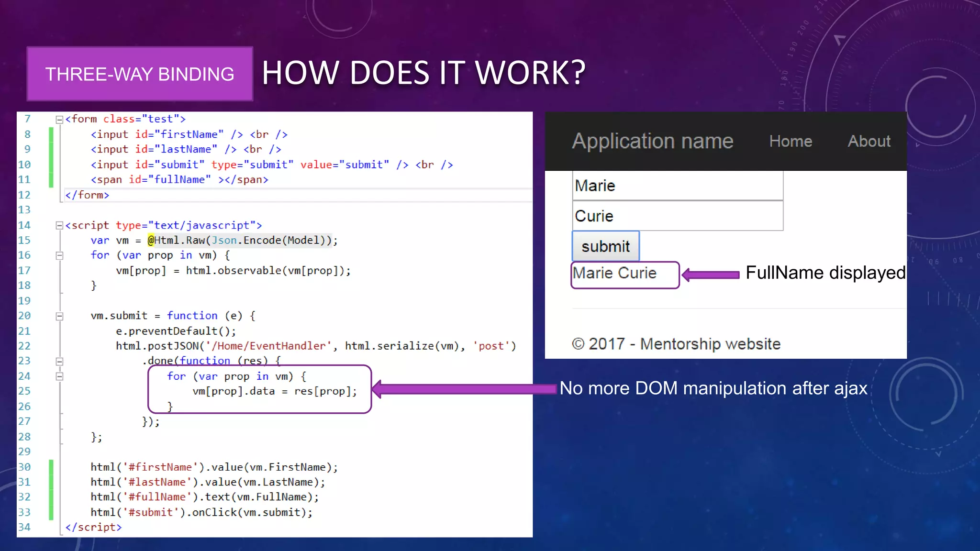The width and height of the screenshot is (980, 551).
Task: Focus the last name input containing Curie
Action: [678, 216]
